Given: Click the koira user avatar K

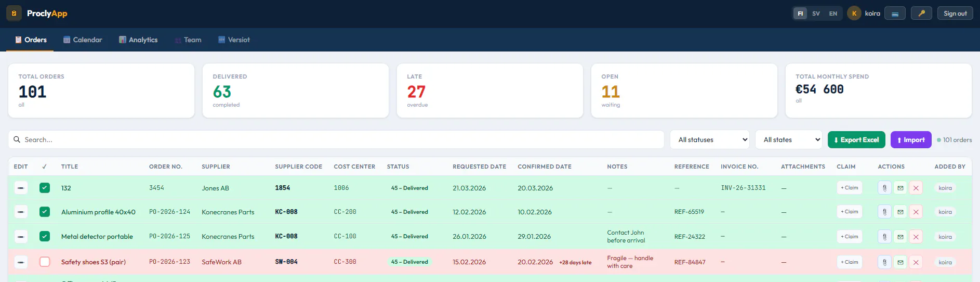Looking at the screenshot, I should tap(854, 14).
